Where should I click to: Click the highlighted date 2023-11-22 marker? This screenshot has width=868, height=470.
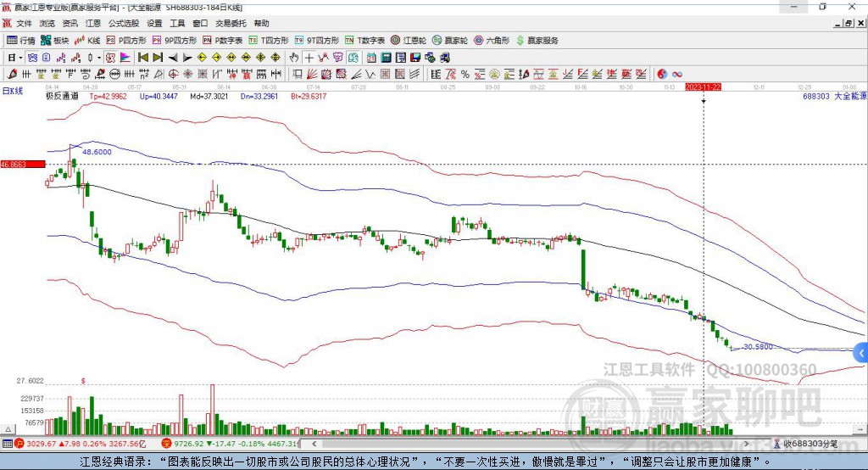point(703,87)
